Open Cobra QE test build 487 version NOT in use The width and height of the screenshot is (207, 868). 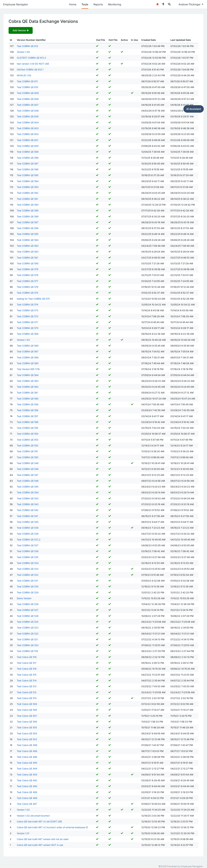(40, 845)
